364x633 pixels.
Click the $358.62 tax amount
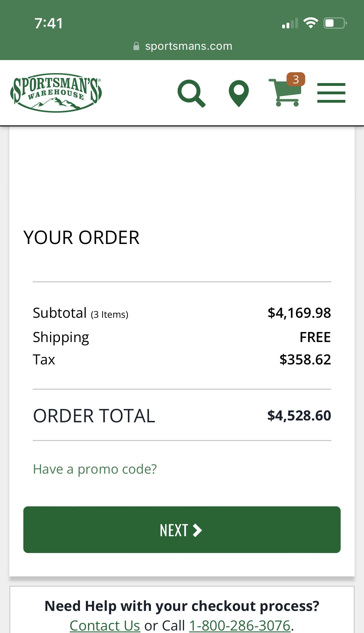[305, 360]
